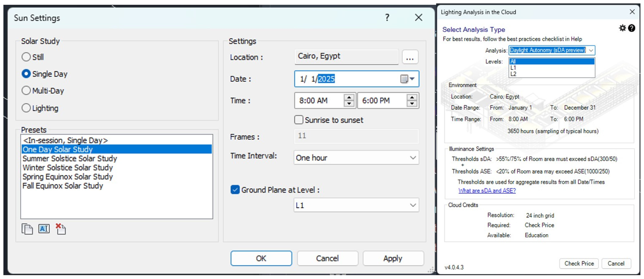The width and height of the screenshot is (644, 279).
Task: Click the Sun Settings help question mark
Action: 387,18
